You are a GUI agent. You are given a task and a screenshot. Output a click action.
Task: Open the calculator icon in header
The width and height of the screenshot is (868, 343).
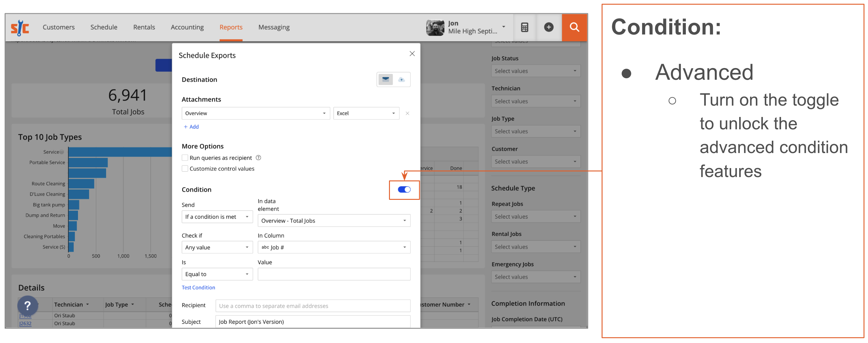524,27
